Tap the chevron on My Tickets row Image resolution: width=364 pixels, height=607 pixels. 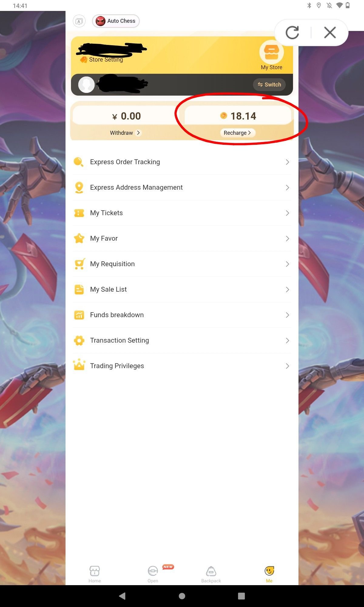(x=287, y=213)
